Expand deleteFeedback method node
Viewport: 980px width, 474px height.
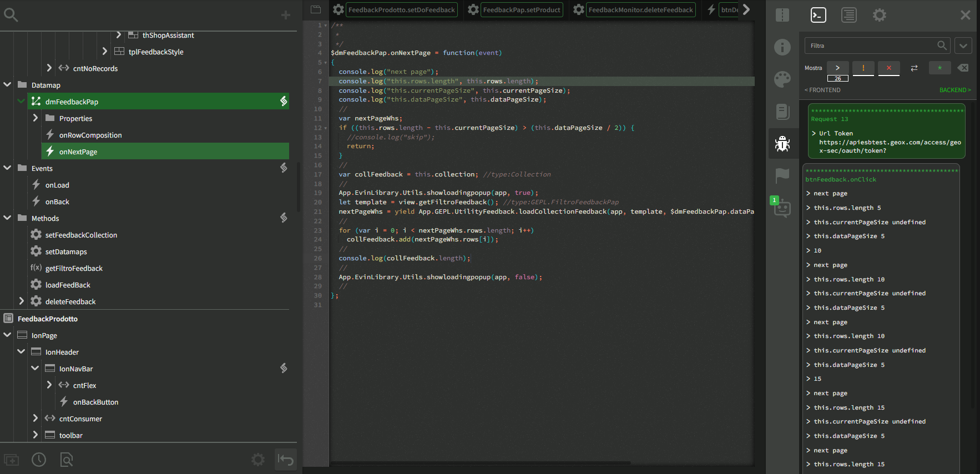pos(21,301)
